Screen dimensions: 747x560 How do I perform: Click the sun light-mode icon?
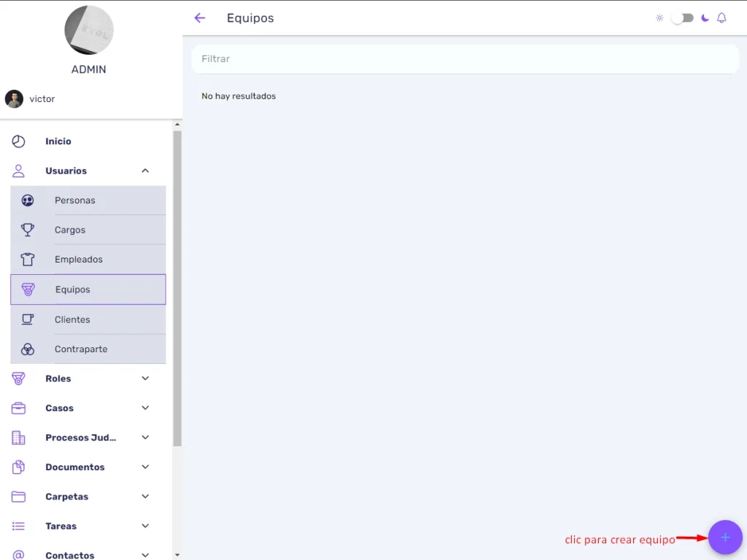[659, 18]
